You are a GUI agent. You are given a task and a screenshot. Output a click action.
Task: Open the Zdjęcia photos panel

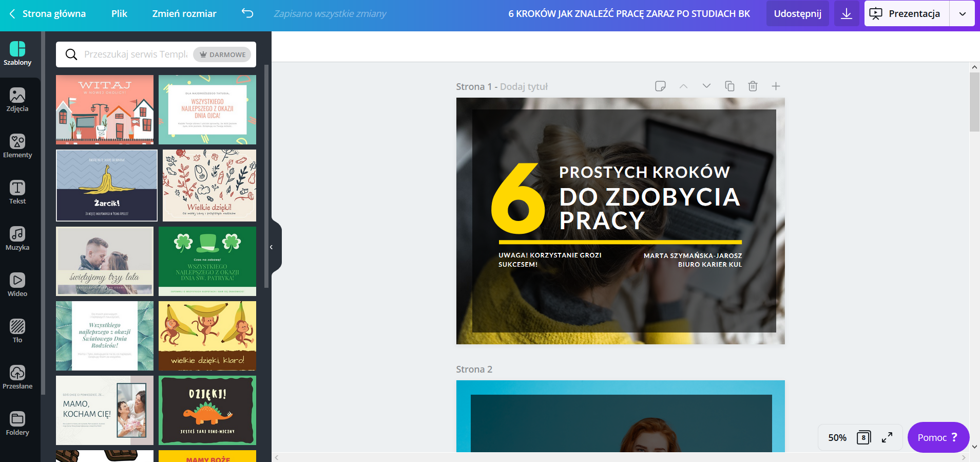[17, 100]
